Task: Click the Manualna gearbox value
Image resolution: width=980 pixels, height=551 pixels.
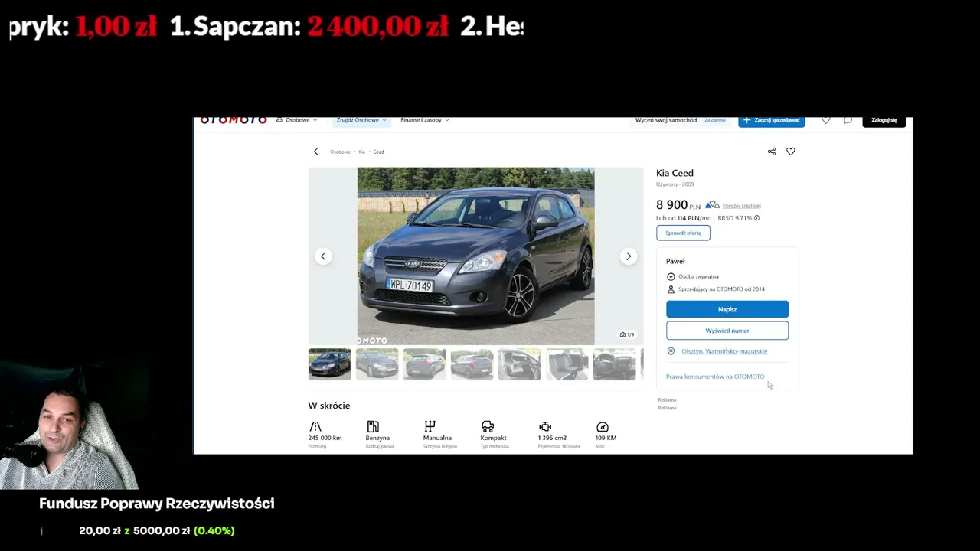Action: 437,438
